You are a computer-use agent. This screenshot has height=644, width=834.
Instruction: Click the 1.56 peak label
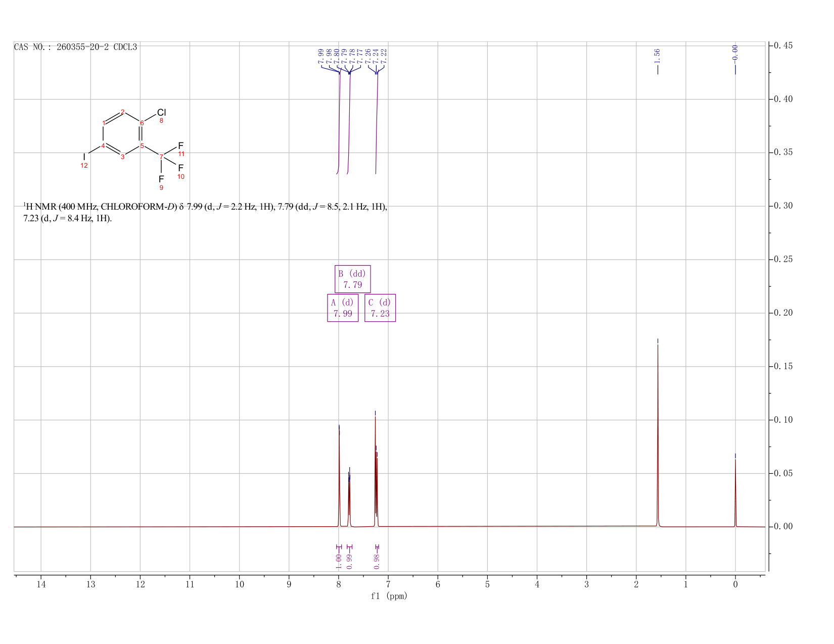657,56
